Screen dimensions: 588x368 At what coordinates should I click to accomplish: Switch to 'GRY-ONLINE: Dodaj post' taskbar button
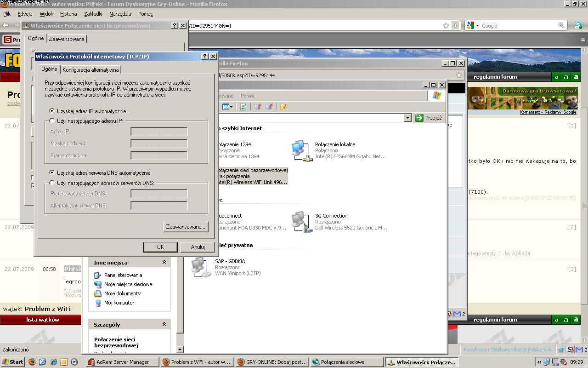(272, 362)
